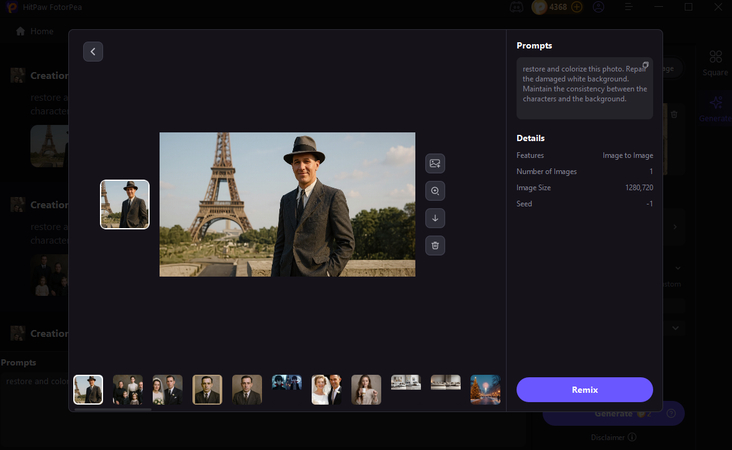Click the prompt text box
732x450 pixels.
click(584, 88)
